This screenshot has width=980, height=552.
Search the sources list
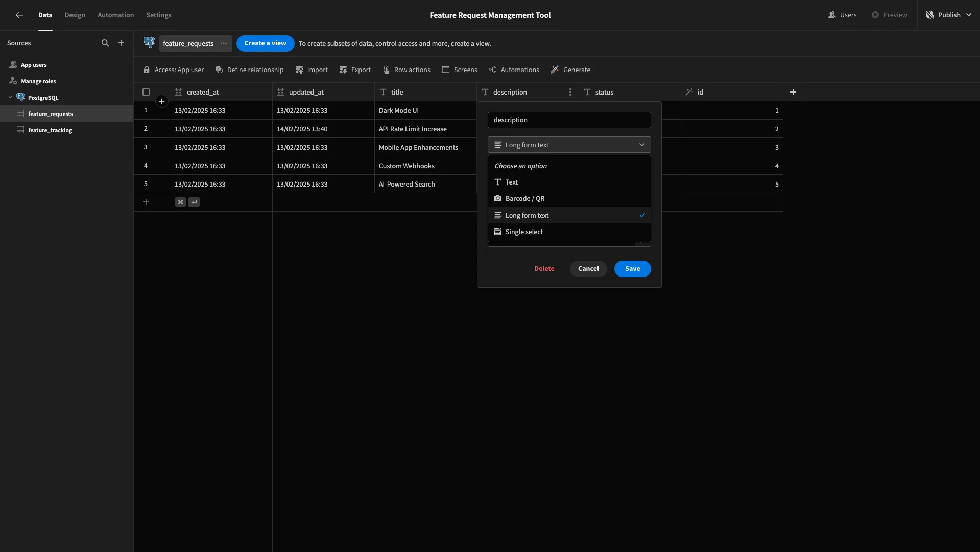105,43
